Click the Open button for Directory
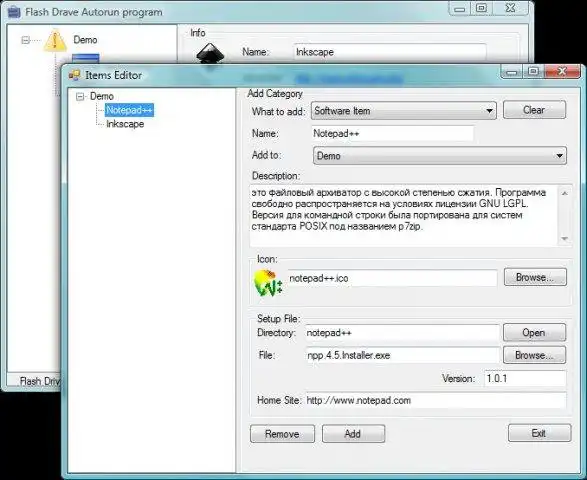587x480 pixels. pos(534,332)
